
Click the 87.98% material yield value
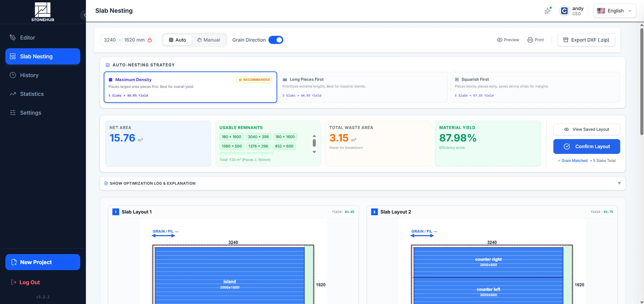[458, 138]
